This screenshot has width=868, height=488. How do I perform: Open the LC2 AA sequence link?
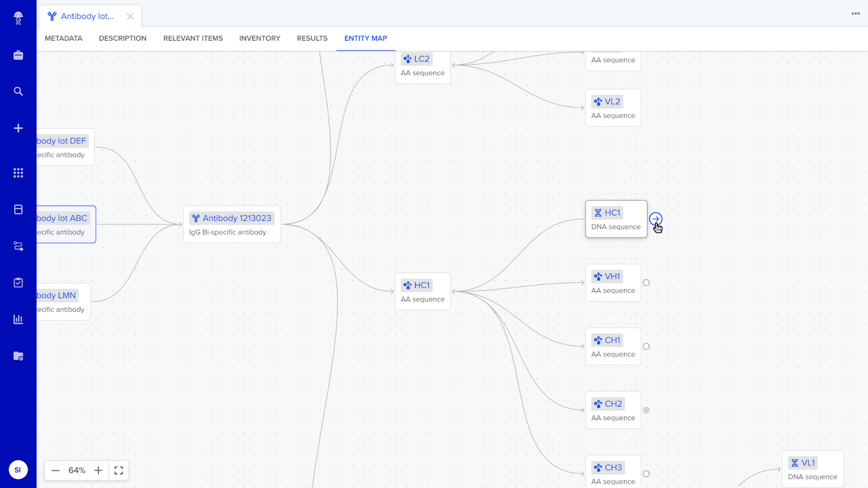pyautogui.click(x=421, y=59)
